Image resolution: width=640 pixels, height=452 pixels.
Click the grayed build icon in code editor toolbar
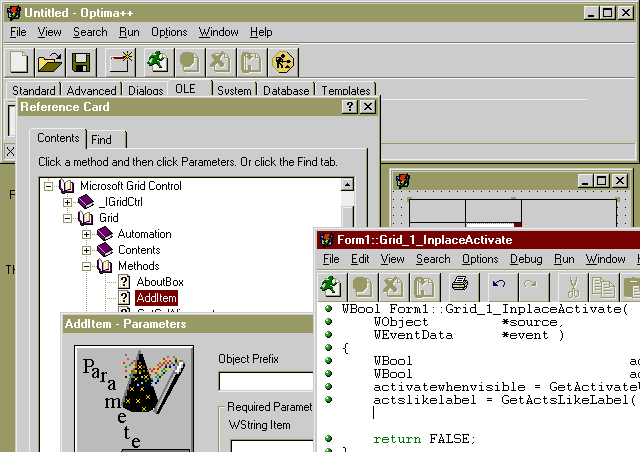pos(362,286)
